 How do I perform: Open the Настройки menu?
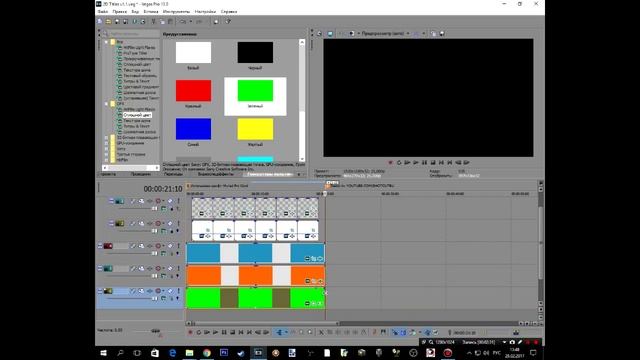point(205,12)
